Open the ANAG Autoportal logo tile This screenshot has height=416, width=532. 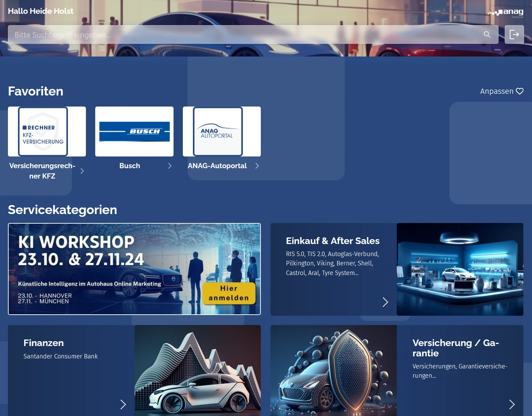(x=222, y=131)
